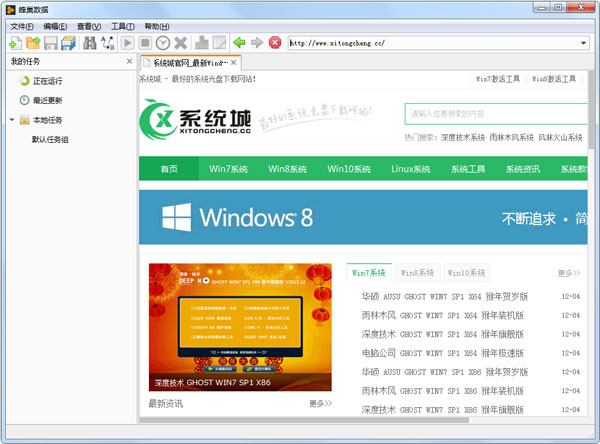Click the binoculars find icon
The image size is (600, 444).
point(90,43)
